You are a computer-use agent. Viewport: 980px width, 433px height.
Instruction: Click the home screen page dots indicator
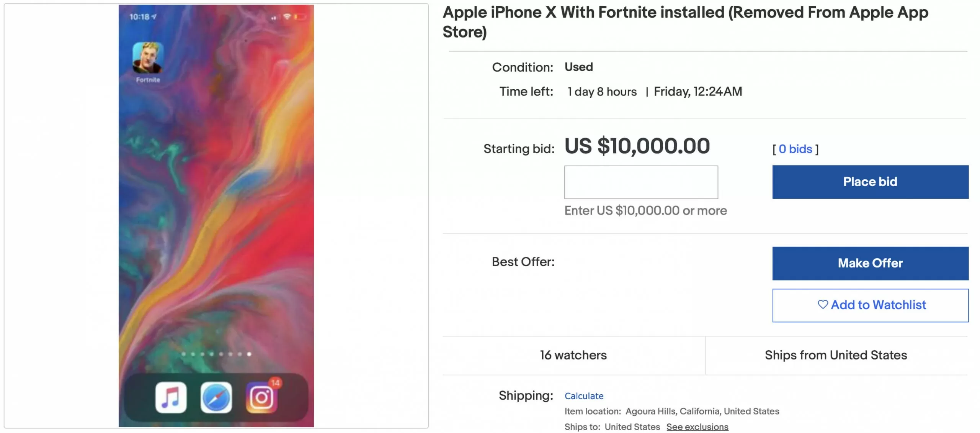pyautogui.click(x=216, y=354)
